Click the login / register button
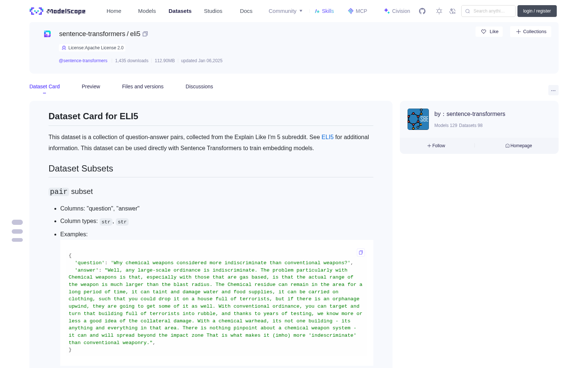This screenshot has width=588, height=368. (x=537, y=11)
